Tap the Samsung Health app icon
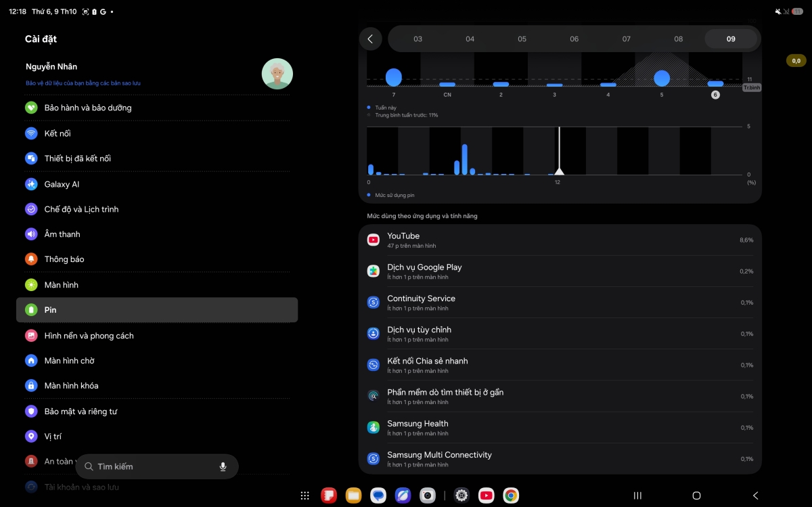Image resolution: width=812 pixels, height=507 pixels. [x=374, y=428]
